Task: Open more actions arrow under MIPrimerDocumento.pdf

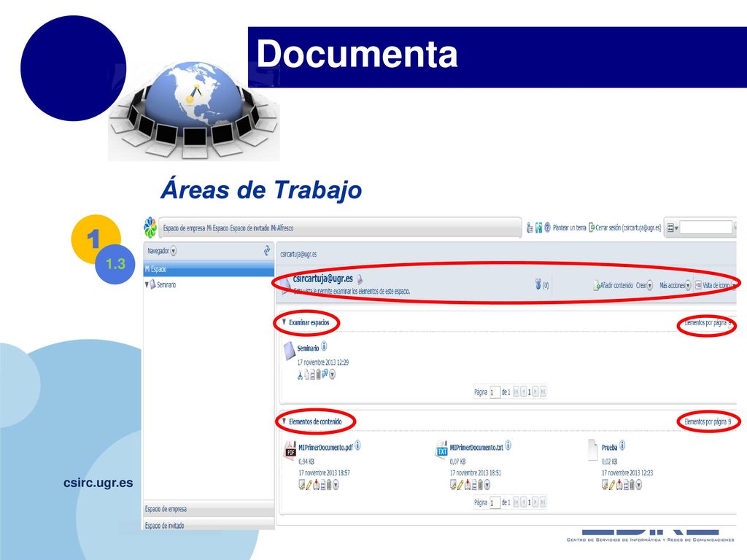Action: [336, 485]
